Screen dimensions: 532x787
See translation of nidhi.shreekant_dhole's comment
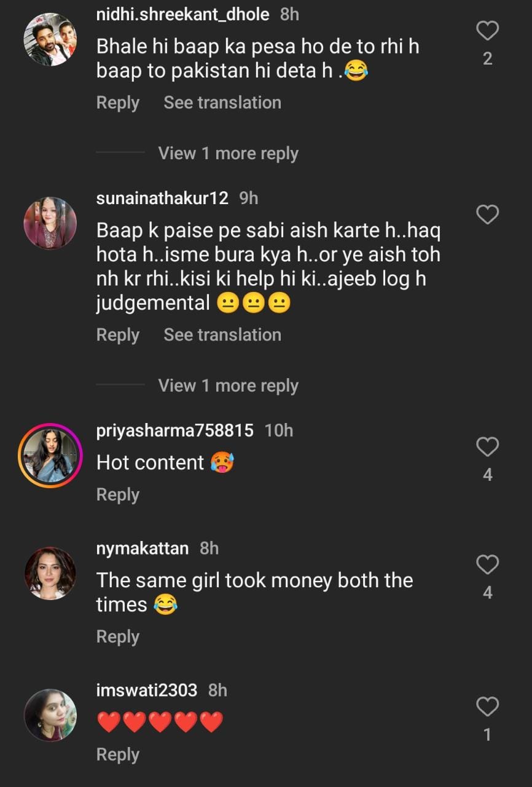click(x=222, y=103)
